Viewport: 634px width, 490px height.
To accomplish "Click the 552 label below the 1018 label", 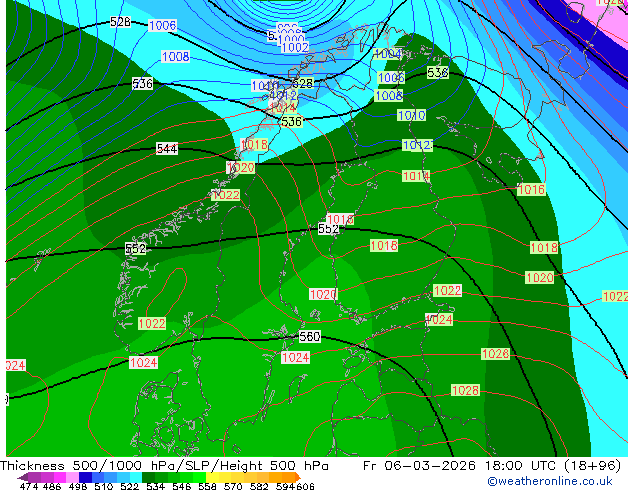I will (x=328, y=229).
